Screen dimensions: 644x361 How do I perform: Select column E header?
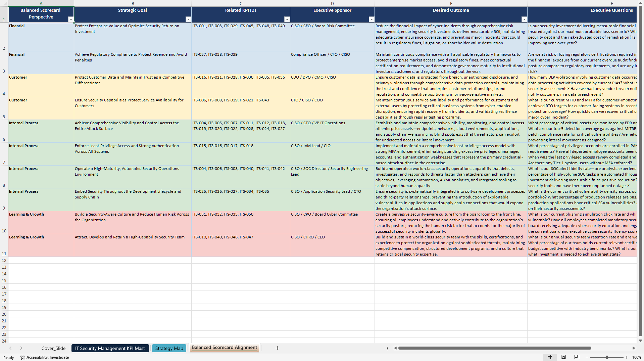click(x=451, y=3)
